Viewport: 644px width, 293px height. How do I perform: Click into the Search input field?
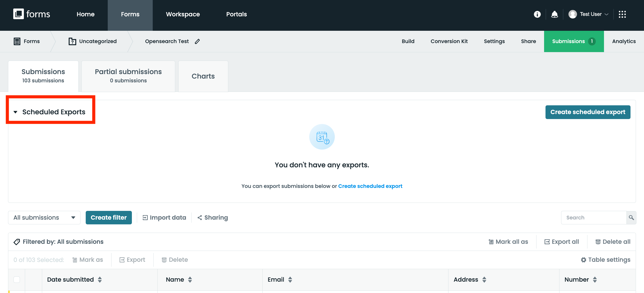coord(593,218)
